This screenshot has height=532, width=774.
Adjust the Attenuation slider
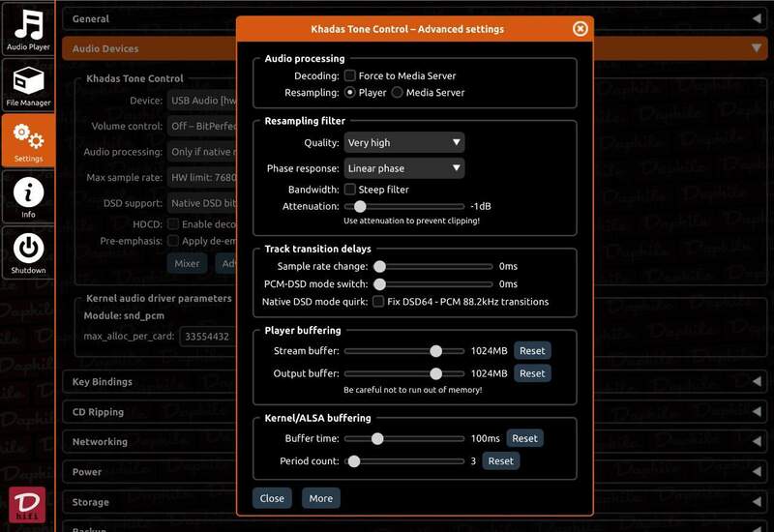tap(360, 206)
